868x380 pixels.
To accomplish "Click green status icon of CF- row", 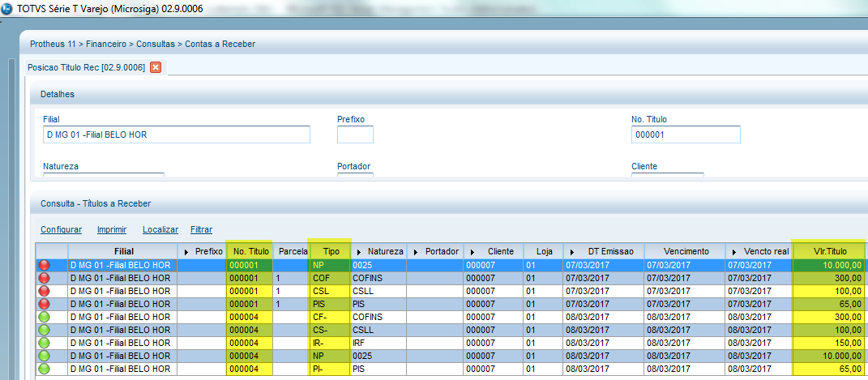I will pos(45,317).
